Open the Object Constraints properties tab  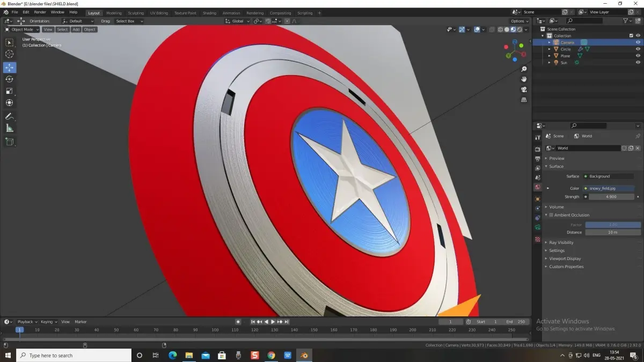tap(538, 218)
